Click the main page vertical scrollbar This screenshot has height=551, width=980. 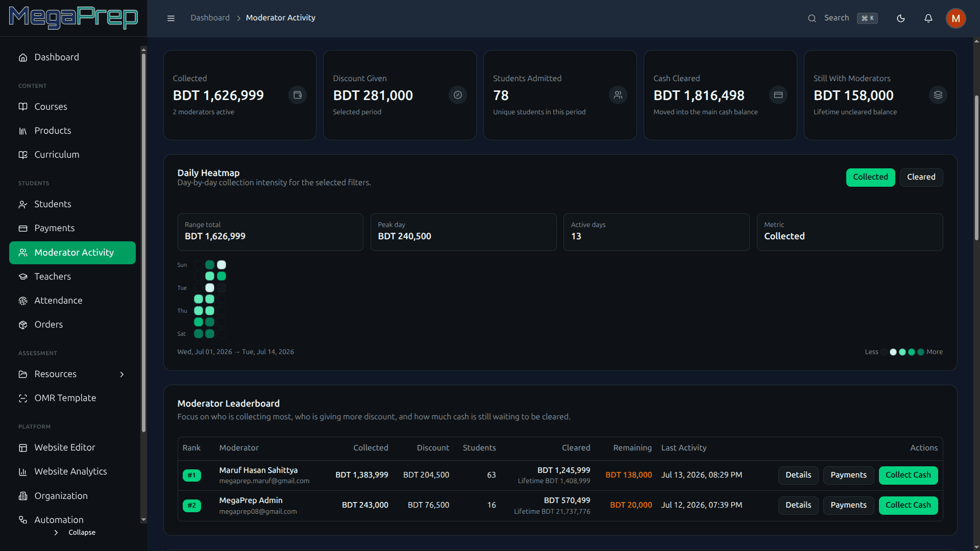(x=976, y=168)
